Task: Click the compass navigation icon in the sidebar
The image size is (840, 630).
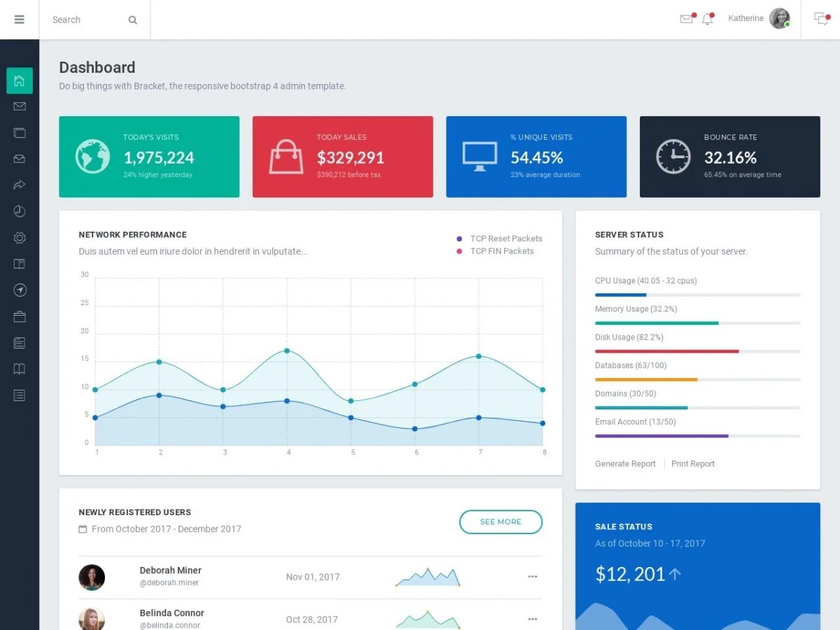Action: tap(19, 290)
